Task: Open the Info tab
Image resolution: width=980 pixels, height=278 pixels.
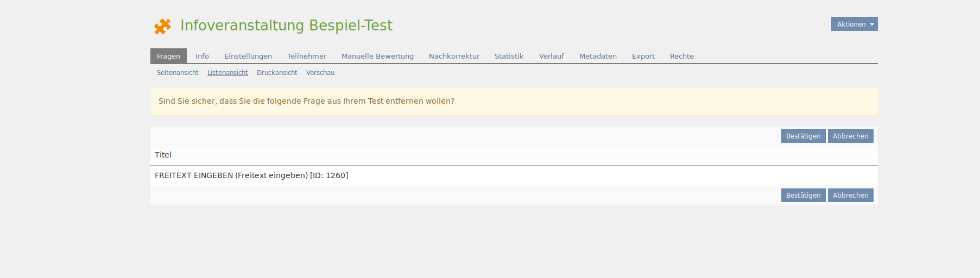Action: (202, 56)
